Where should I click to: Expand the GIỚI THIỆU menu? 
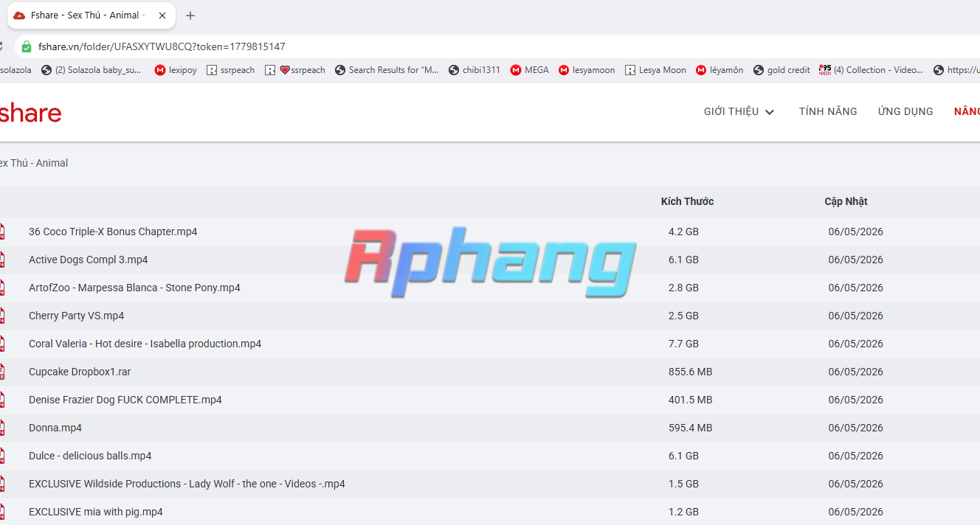pos(739,112)
